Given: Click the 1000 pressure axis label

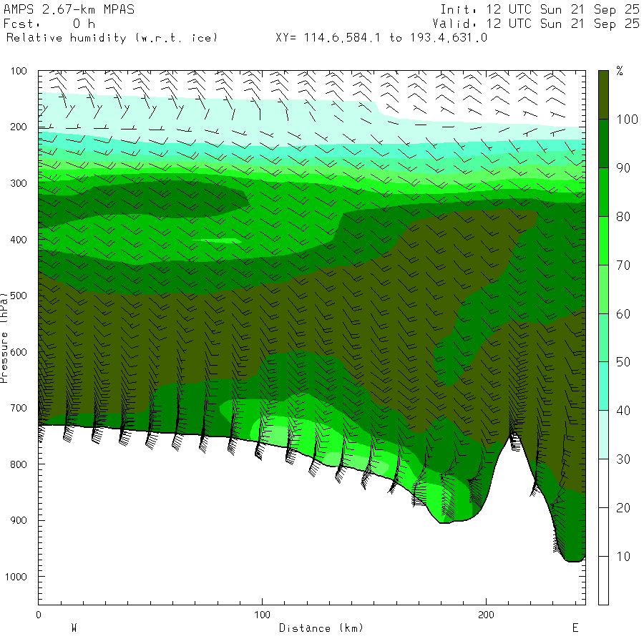Looking at the screenshot, I should pos(16,577).
